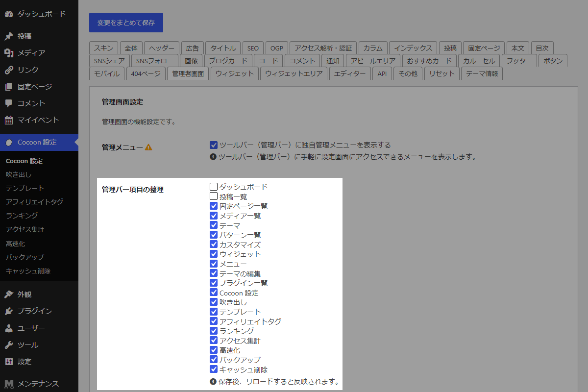Disable the toolbar admin menu checkbox
The height and width of the screenshot is (392, 588).
click(x=214, y=145)
